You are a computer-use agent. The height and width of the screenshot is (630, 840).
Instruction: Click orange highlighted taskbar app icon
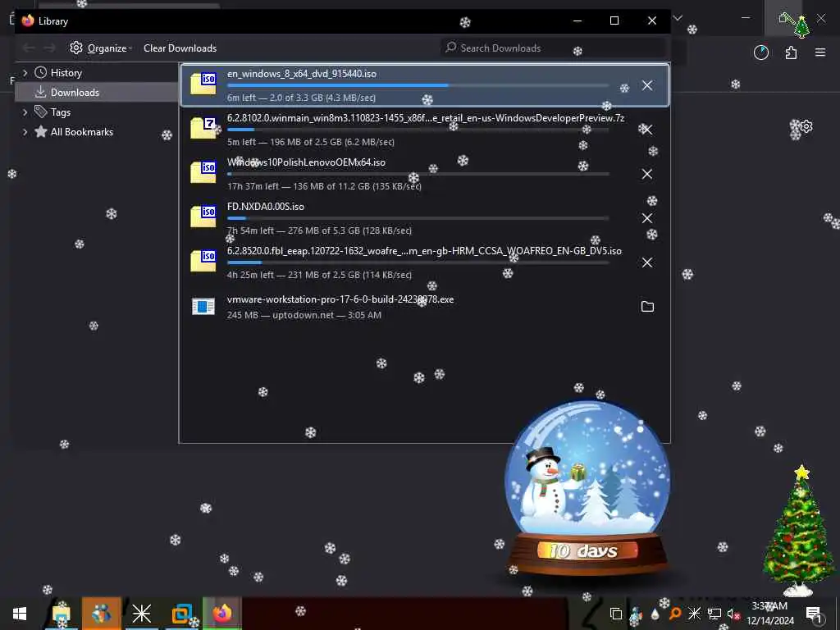tap(101, 614)
